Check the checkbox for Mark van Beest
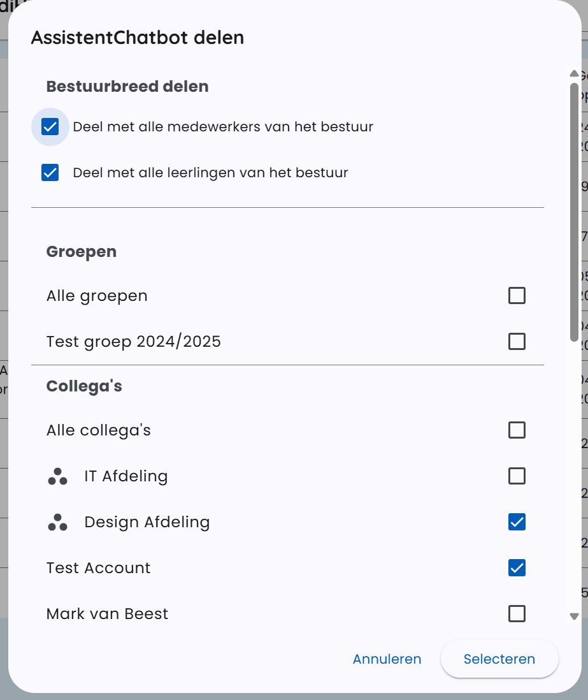The width and height of the screenshot is (588, 700). pyautogui.click(x=518, y=614)
